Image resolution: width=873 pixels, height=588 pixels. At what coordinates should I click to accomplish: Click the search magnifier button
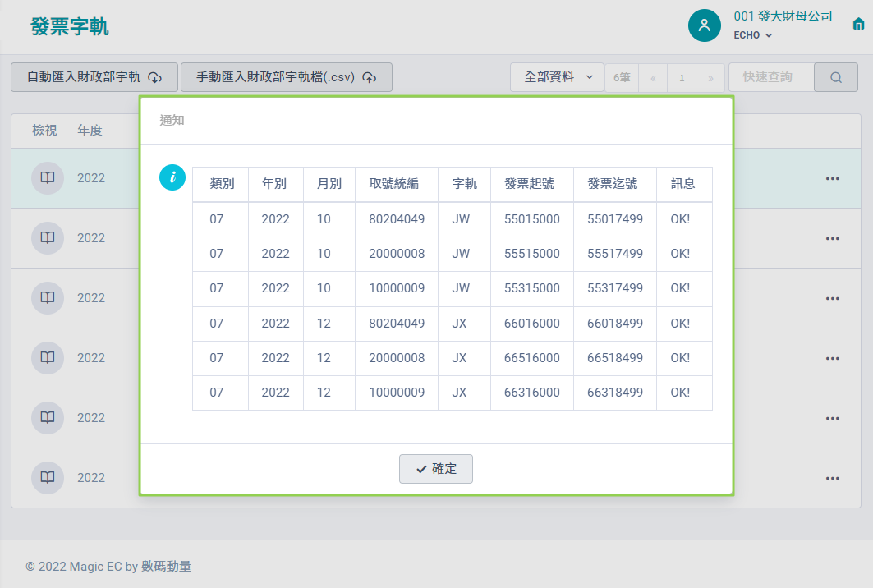(835, 77)
